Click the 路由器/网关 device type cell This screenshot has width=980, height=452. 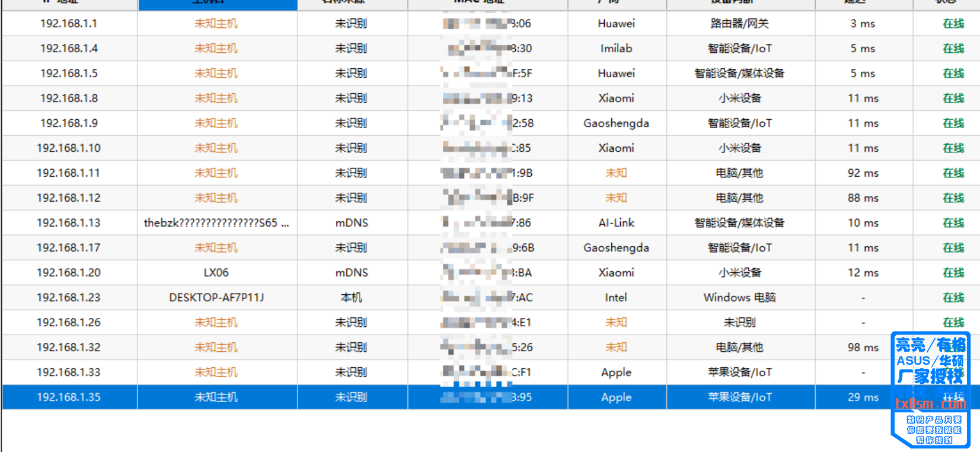coord(739,23)
